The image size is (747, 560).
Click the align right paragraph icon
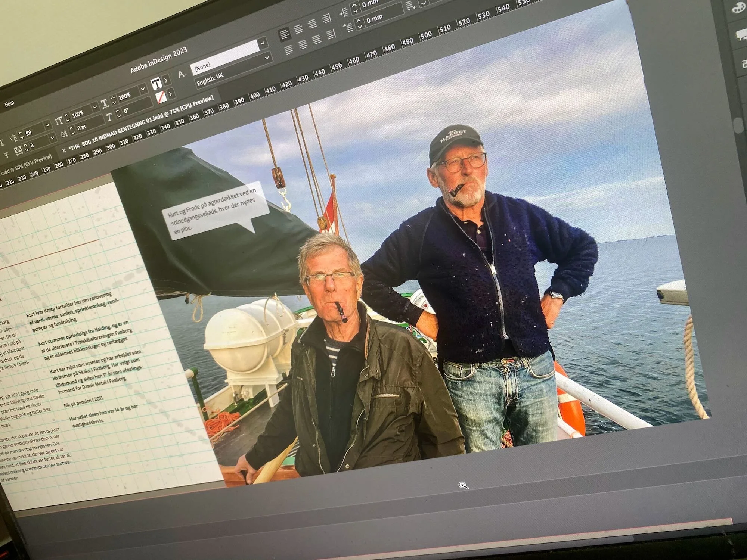tap(313, 25)
